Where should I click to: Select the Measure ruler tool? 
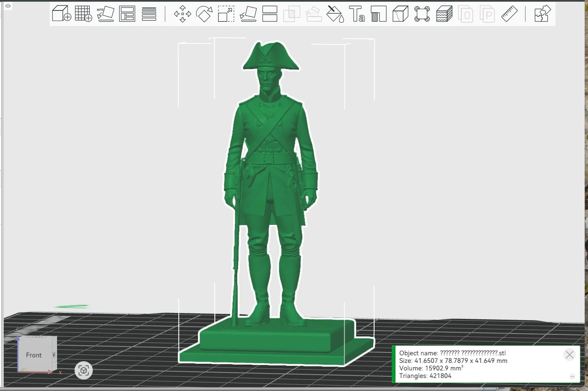pos(509,14)
